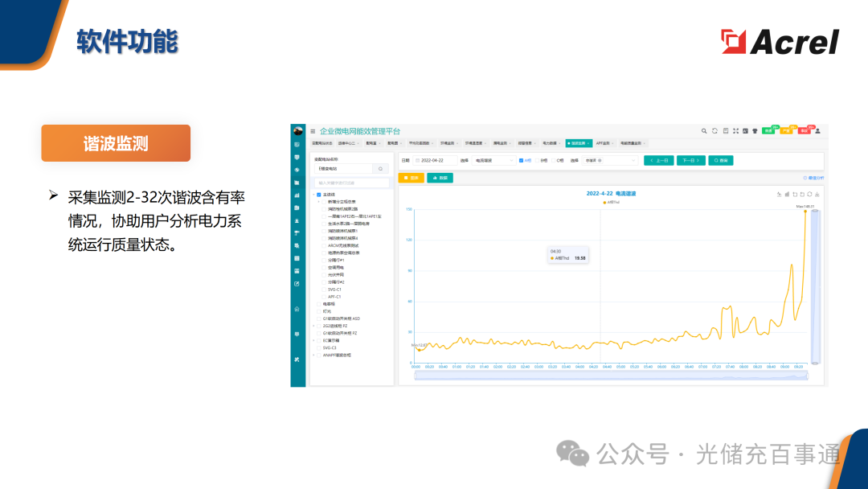Click the document icon in the header
This screenshot has width=868, height=489.
(726, 131)
